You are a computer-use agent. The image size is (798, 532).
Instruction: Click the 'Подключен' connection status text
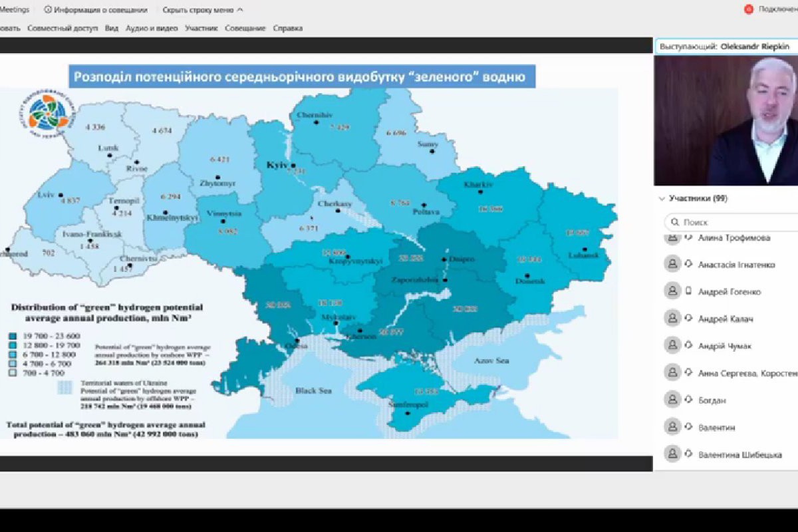pyautogui.click(x=777, y=9)
